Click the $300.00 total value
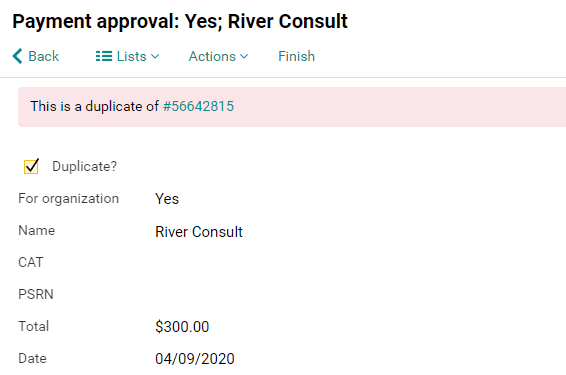 point(182,327)
